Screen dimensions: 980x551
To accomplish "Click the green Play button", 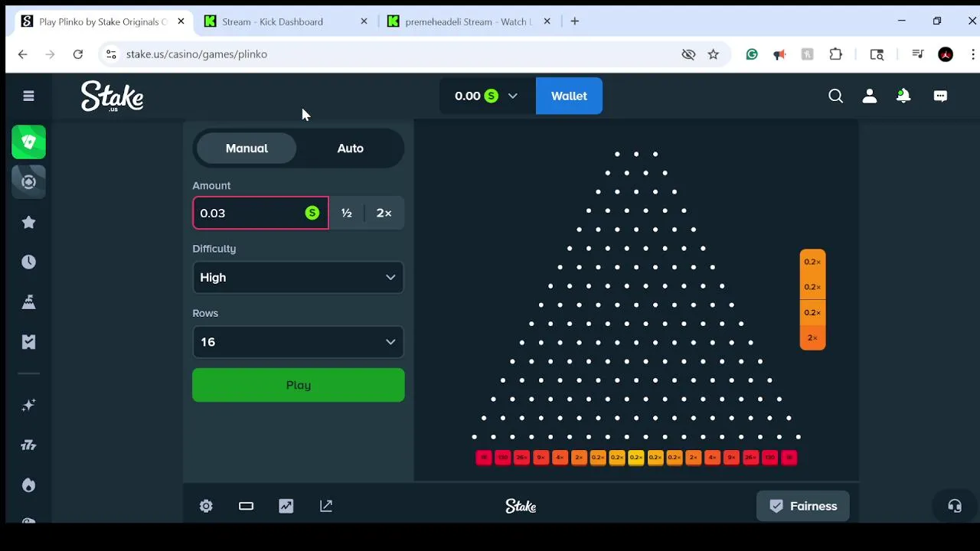I will 298,385.
